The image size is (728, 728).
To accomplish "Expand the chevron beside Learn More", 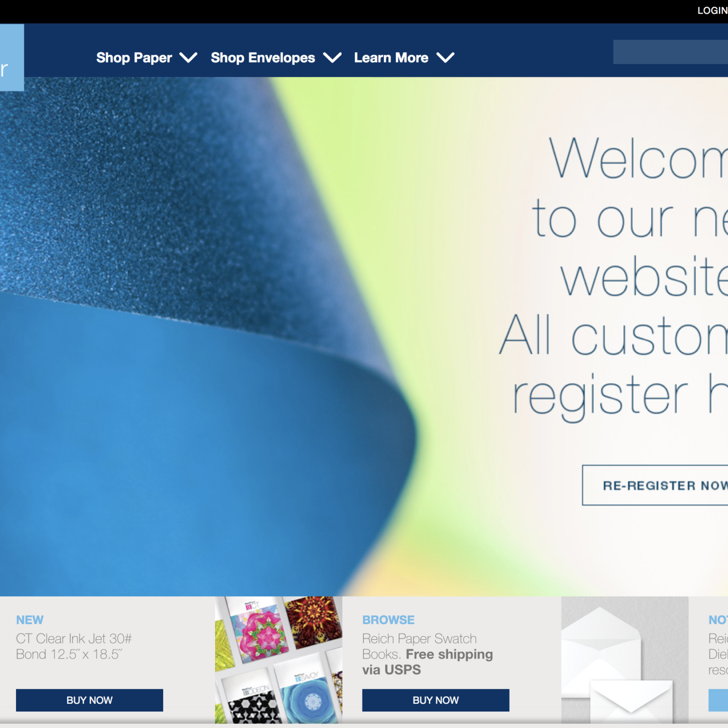I will tap(445, 58).
